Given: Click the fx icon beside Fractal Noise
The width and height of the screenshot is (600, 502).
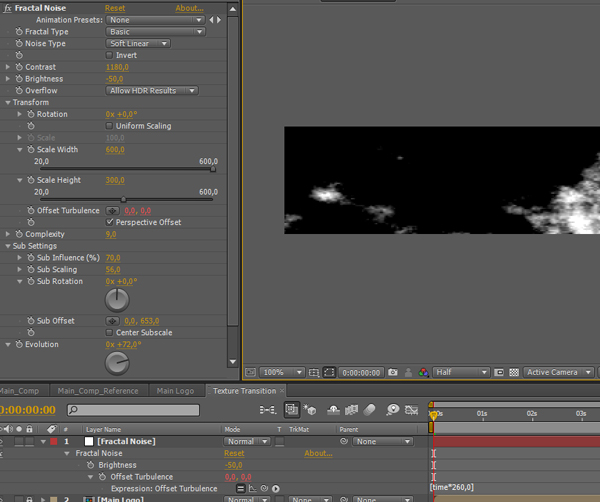Looking at the screenshot, I should [8, 8].
